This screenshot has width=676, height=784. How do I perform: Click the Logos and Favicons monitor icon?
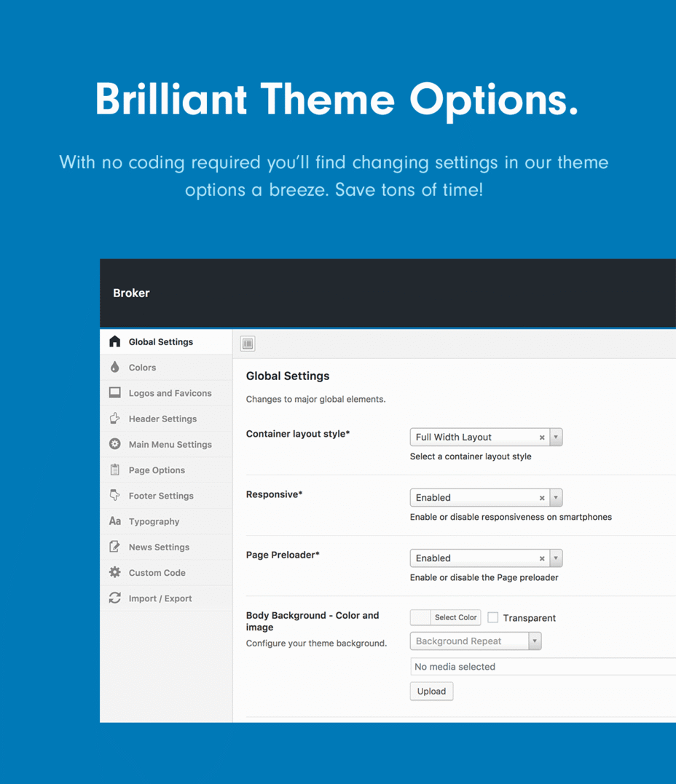(114, 392)
